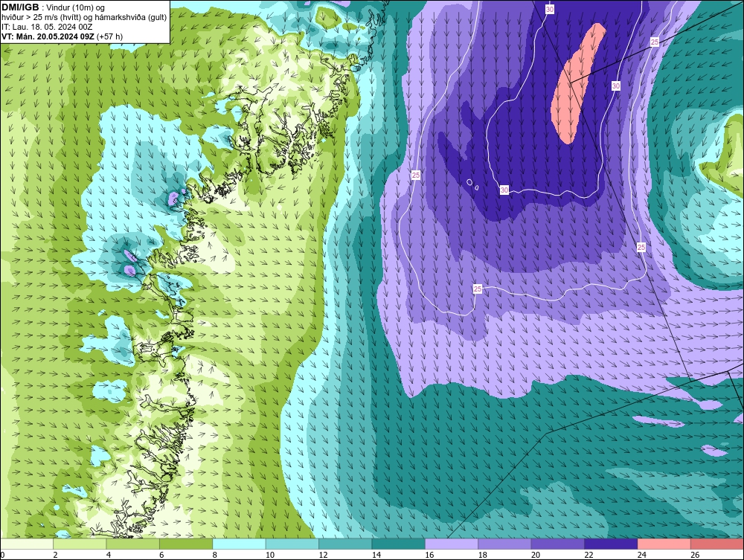Pick the pale cream 0–2 m/s legend swatch
This screenshot has height=560, width=744.
(x=27, y=544)
